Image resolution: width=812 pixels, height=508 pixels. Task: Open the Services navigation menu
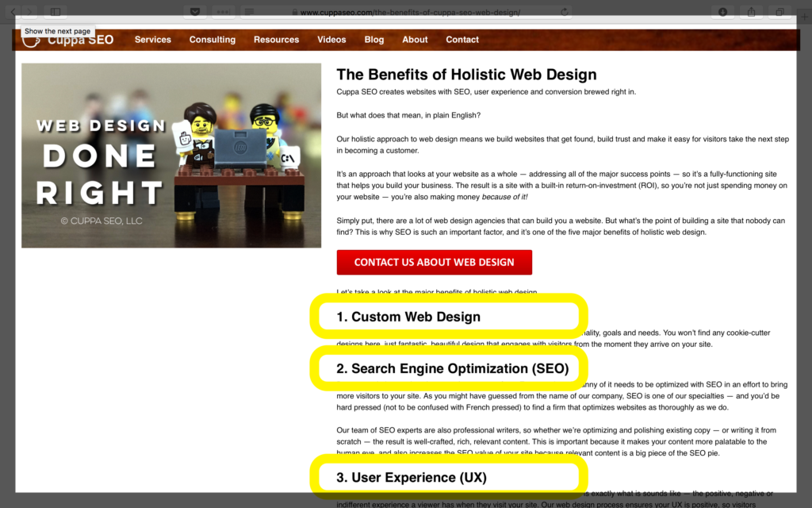[152, 39]
